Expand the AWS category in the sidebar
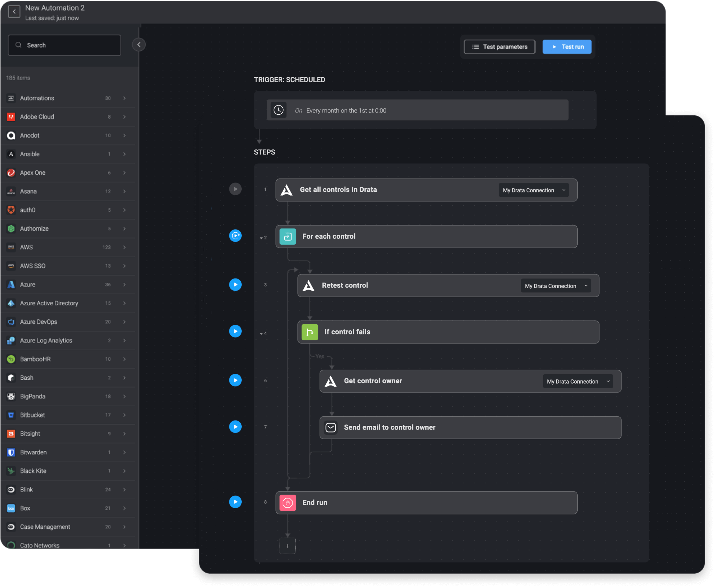This screenshot has height=588, width=716. tap(68, 247)
